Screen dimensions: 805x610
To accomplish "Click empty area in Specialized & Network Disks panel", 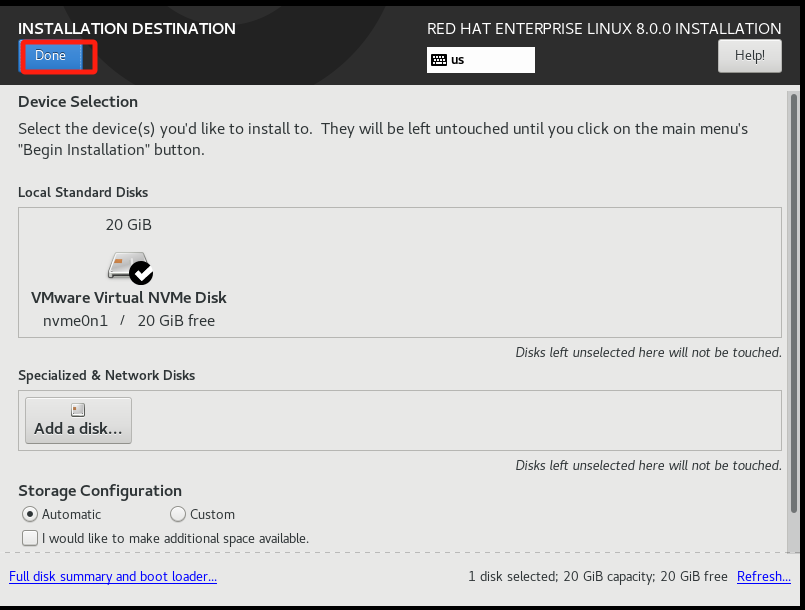I will pos(450,420).
